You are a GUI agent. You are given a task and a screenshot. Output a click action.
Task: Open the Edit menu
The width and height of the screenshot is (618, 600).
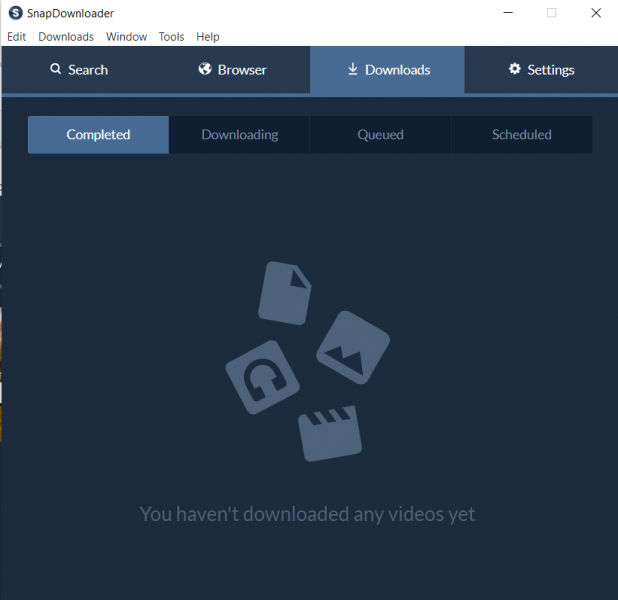tap(16, 37)
